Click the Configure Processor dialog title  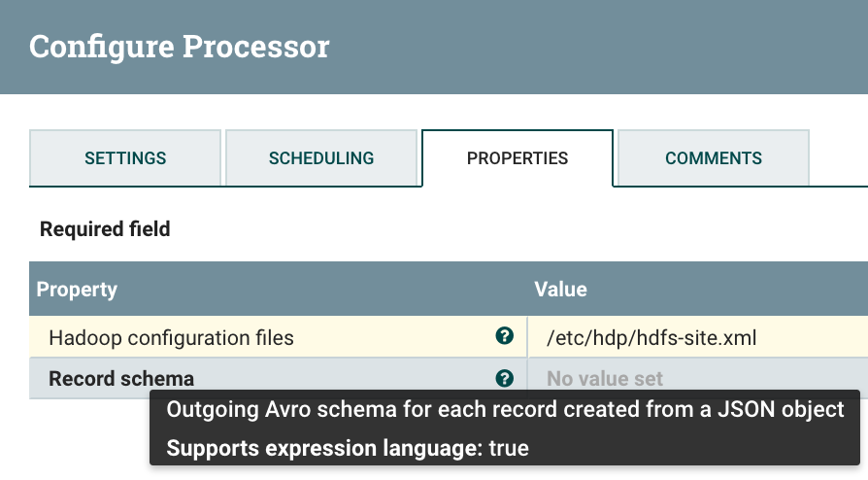(180, 46)
